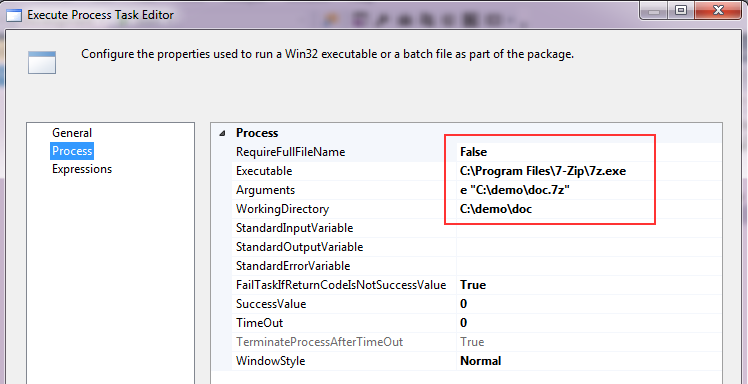Select the General page
Image resolution: width=748 pixels, height=384 pixels.
point(72,133)
